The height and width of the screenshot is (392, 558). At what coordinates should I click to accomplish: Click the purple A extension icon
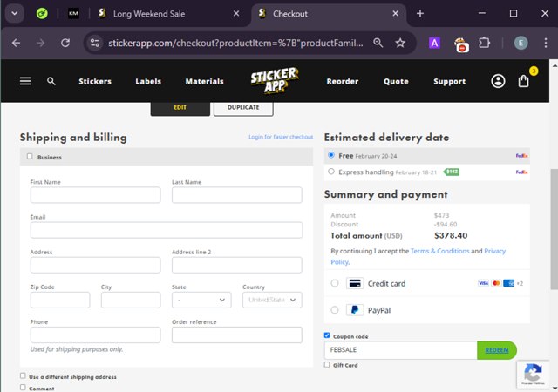click(434, 43)
